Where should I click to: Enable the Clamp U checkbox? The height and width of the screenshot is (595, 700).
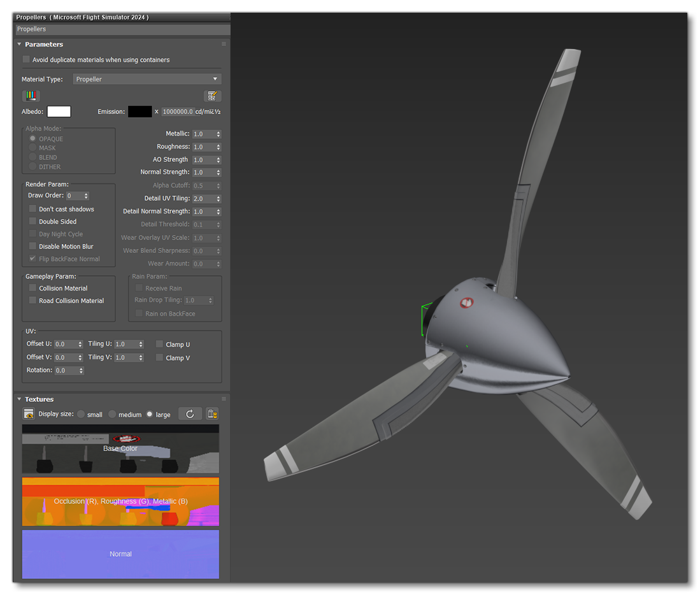pos(159,343)
